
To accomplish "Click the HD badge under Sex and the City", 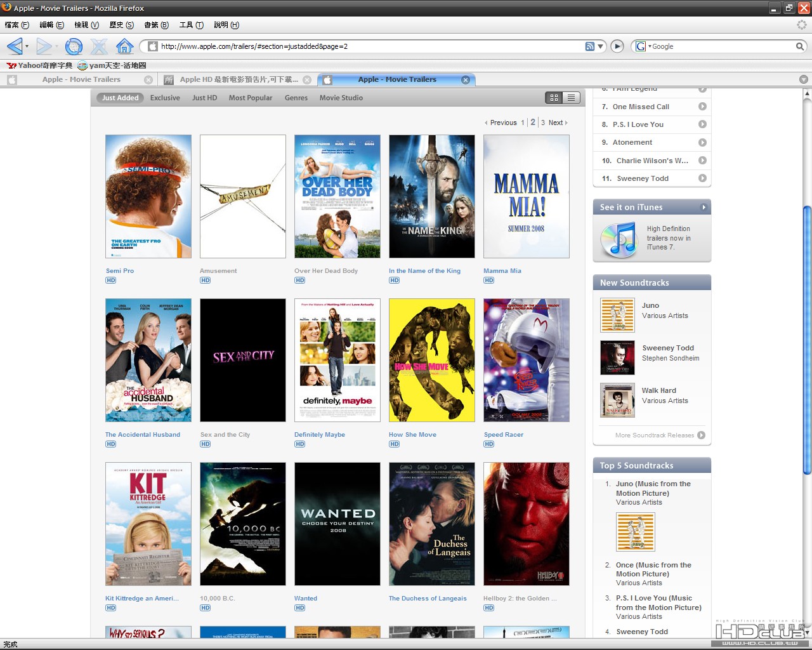I will click(205, 444).
